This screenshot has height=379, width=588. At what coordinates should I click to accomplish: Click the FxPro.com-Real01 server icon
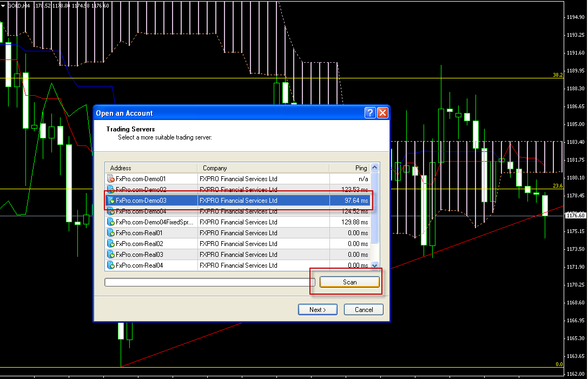(111, 233)
